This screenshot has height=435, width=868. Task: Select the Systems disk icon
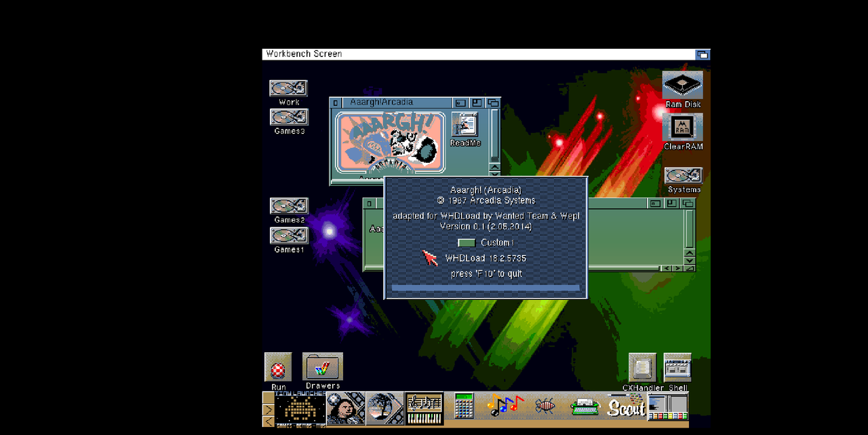tap(683, 176)
